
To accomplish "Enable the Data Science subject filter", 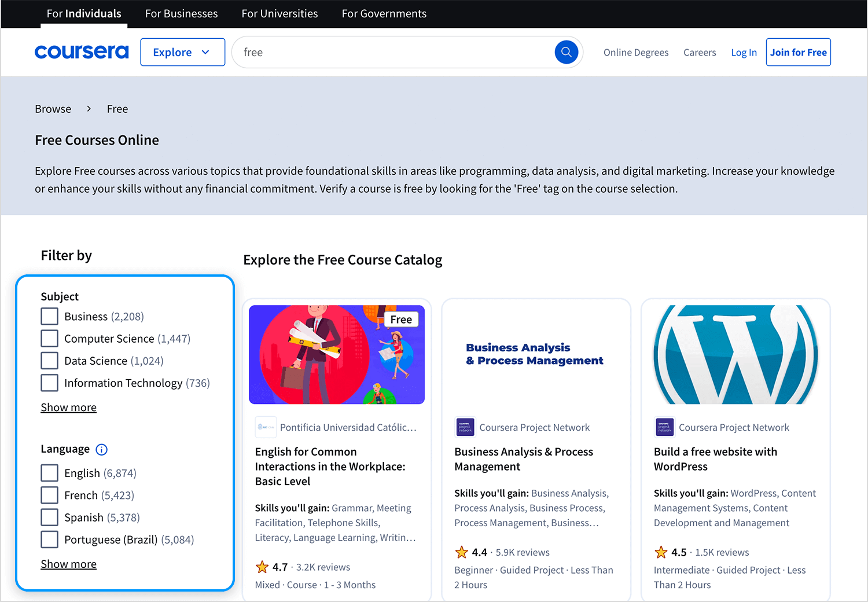I will pyautogui.click(x=50, y=361).
